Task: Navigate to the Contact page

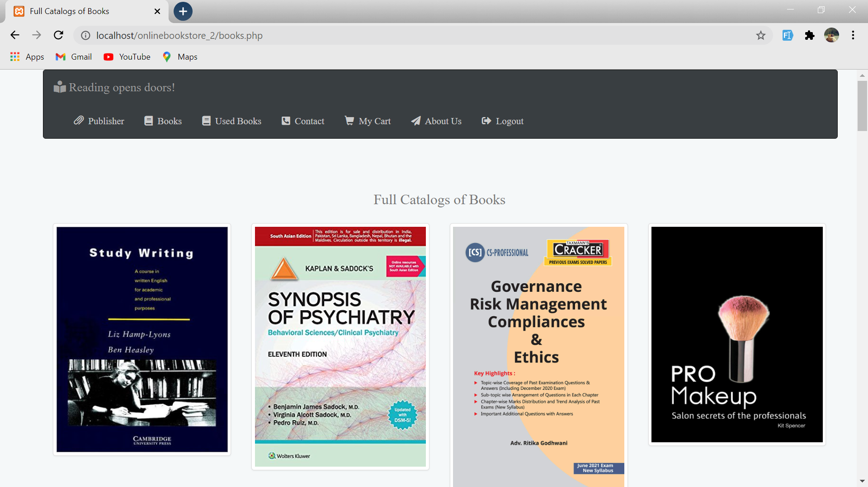Action: (303, 121)
